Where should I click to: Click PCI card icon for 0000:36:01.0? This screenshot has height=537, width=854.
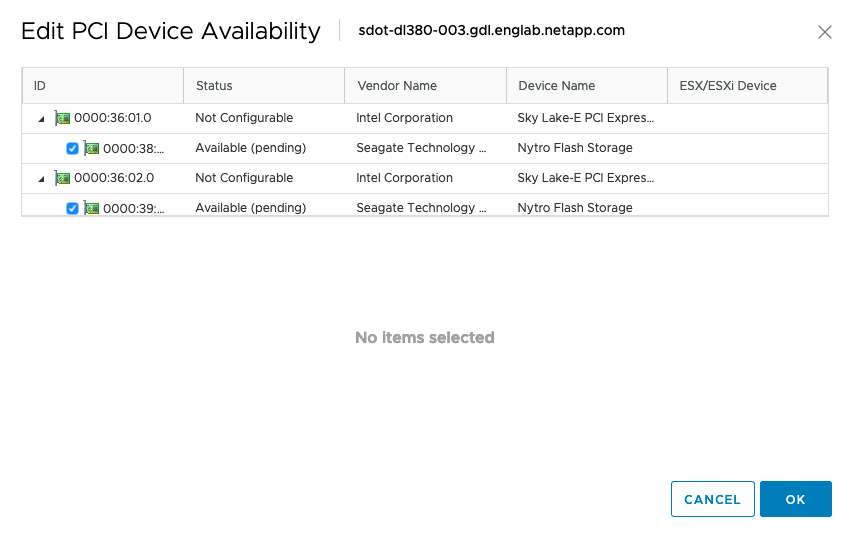[x=62, y=118]
